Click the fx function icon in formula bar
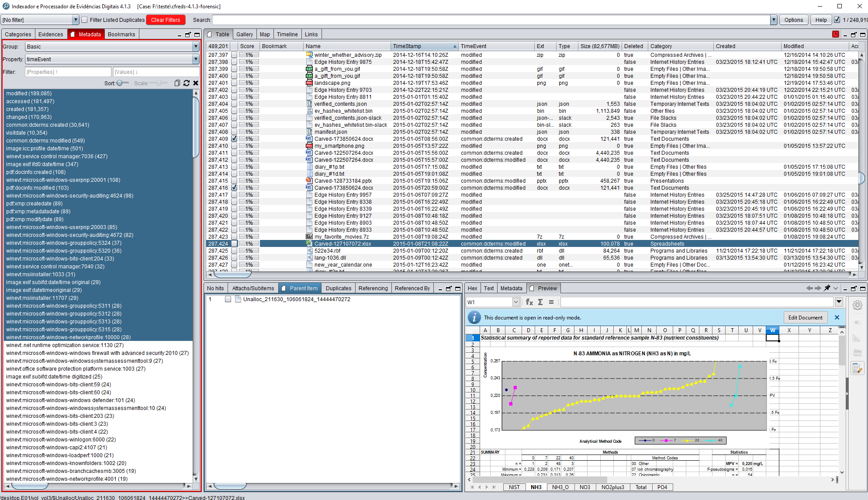Viewport: 868px width, 500px height. [529, 302]
